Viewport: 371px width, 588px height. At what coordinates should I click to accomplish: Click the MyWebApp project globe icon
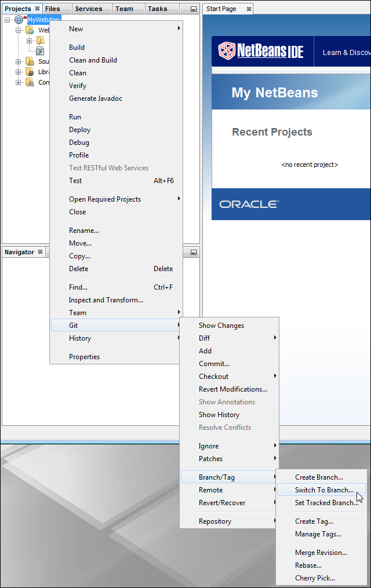(x=19, y=20)
